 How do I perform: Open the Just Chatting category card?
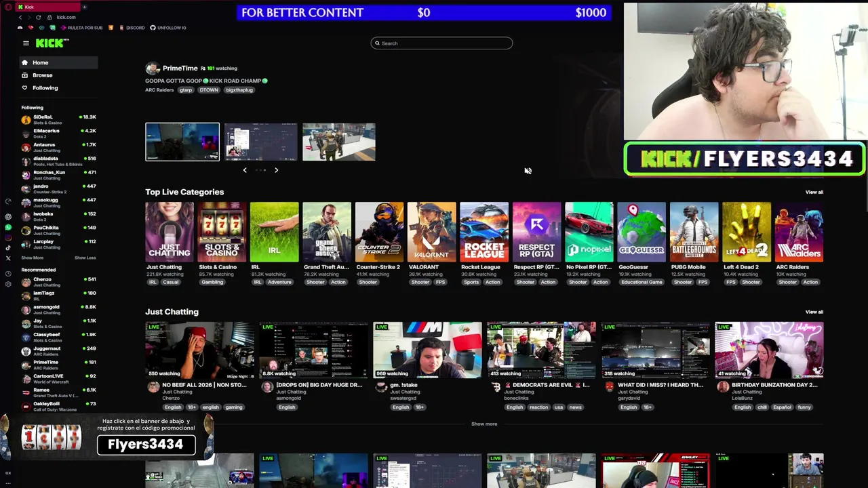tap(169, 232)
